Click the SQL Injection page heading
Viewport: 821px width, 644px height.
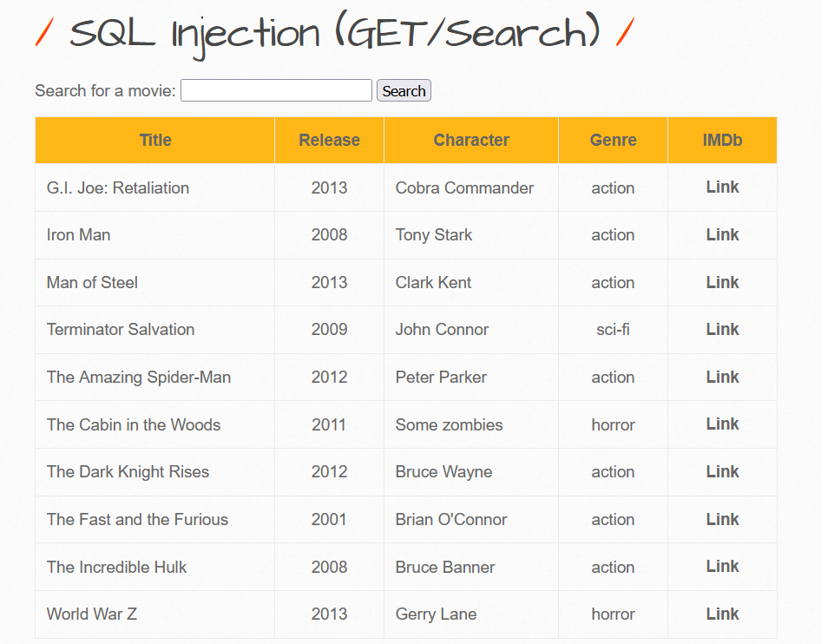pos(335,35)
